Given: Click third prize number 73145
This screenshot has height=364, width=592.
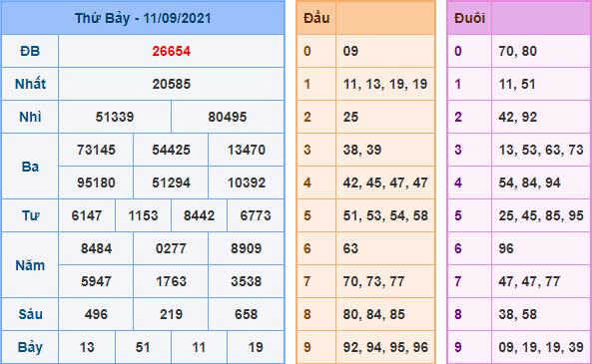Looking at the screenshot, I should click(96, 150).
